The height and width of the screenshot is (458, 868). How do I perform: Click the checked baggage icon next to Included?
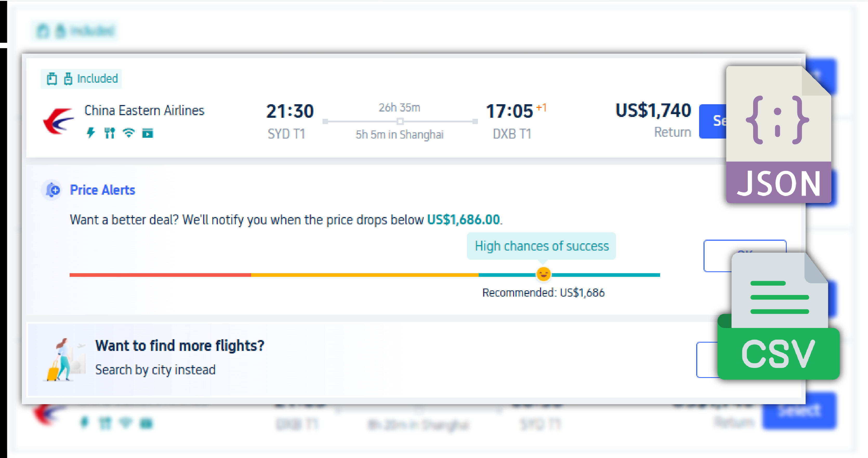(68, 78)
